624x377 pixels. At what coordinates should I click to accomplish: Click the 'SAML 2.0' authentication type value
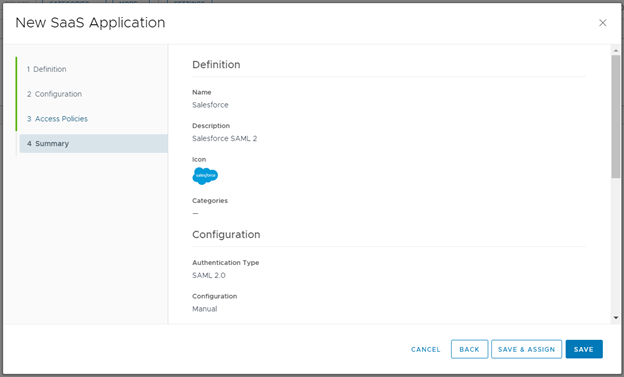[209, 275]
